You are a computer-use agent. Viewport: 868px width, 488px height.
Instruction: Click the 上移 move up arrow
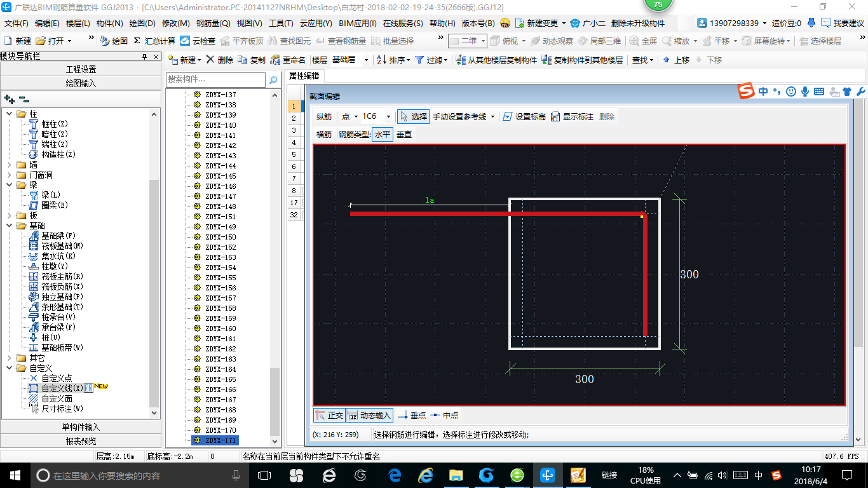(x=666, y=60)
